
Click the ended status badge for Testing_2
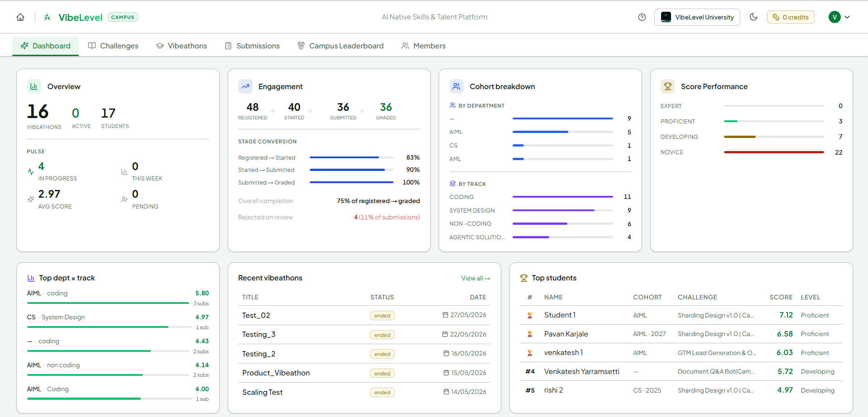[x=382, y=354]
